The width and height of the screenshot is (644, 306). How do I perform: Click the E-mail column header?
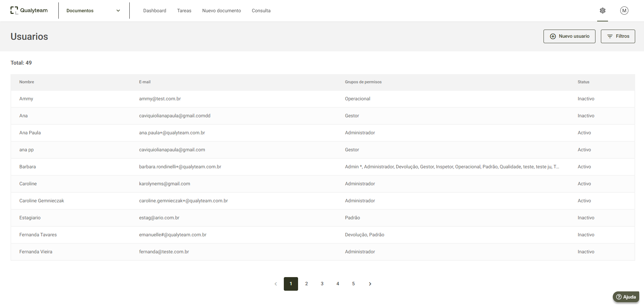(x=145, y=82)
